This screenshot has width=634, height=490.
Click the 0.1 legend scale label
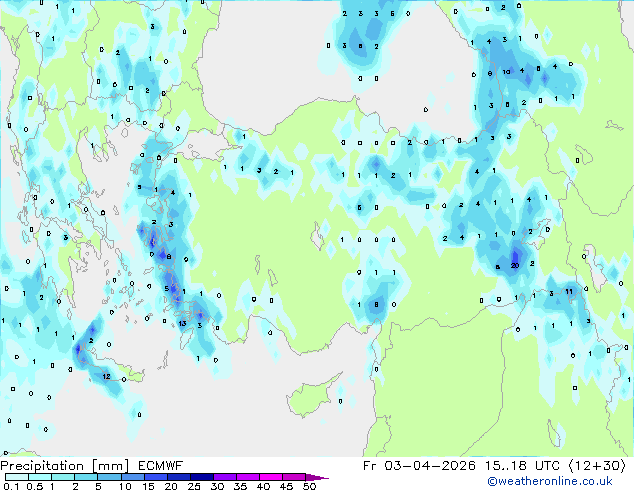pyautogui.click(x=11, y=486)
